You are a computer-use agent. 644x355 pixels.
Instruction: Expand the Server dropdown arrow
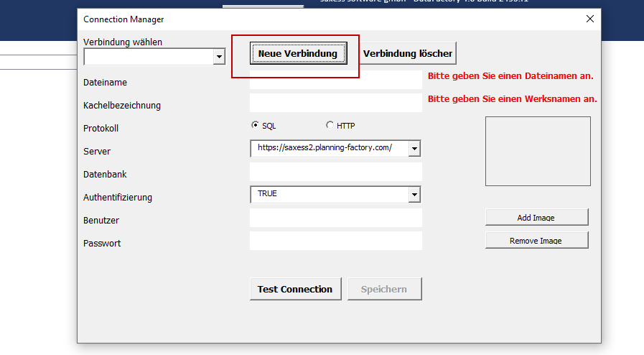click(x=414, y=149)
